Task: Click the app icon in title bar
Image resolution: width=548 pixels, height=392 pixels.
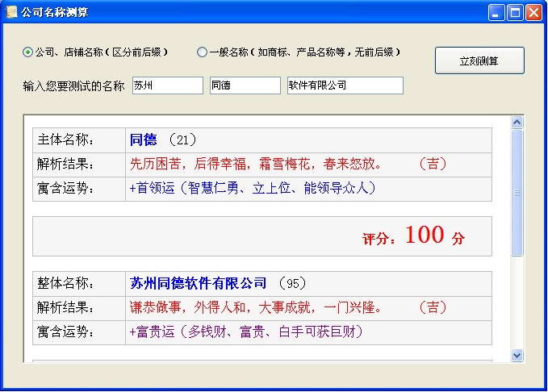Action: point(11,12)
